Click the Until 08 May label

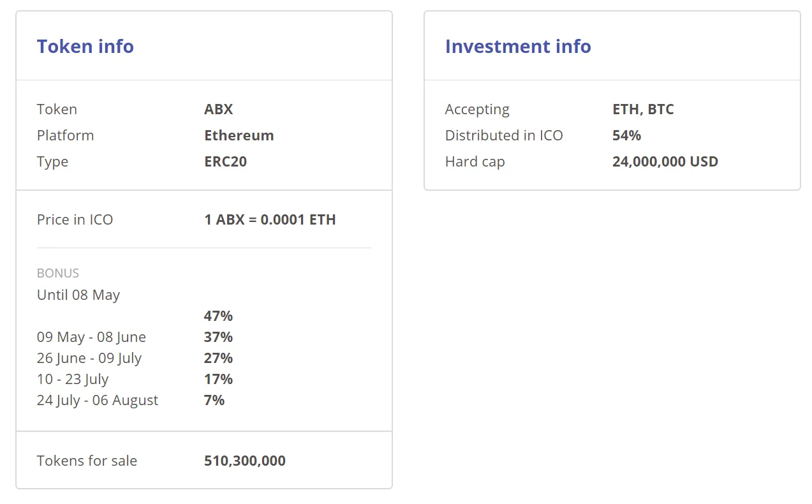pos(78,295)
